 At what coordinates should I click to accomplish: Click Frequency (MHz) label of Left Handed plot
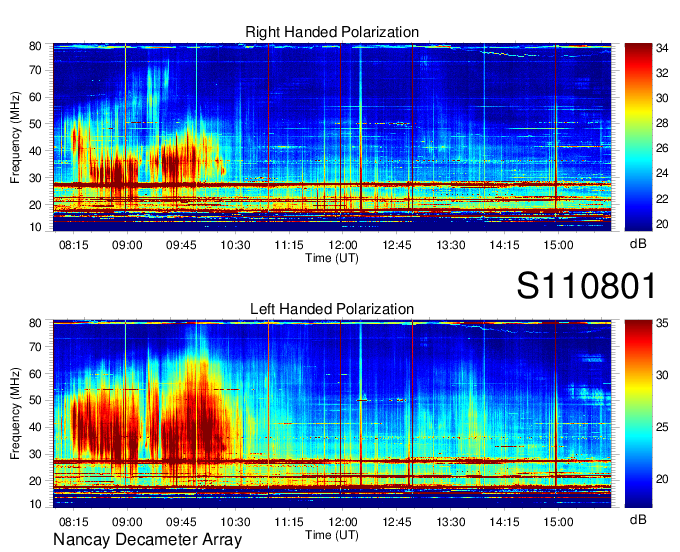(15, 414)
